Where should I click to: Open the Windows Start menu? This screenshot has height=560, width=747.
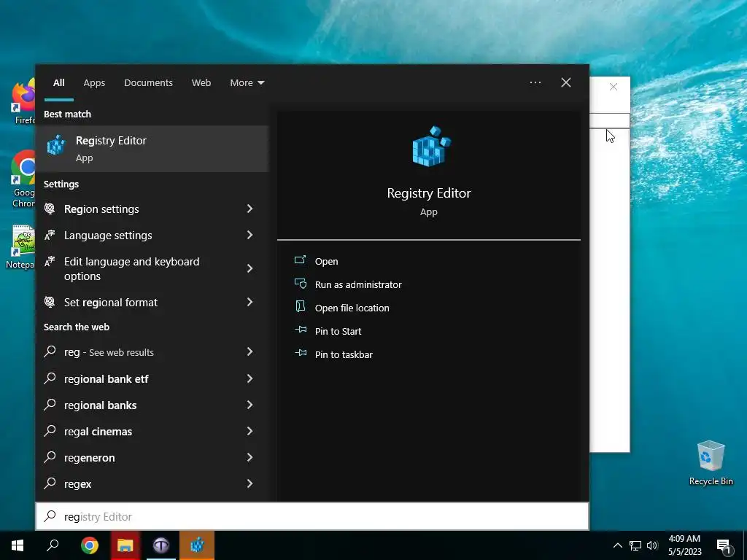click(x=18, y=545)
